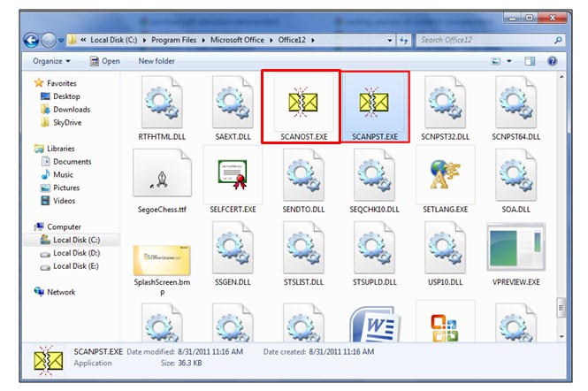Click the SENDTO.DLL file icon
Image resolution: width=588 pixels, height=391 pixels.
(x=303, y=174)
